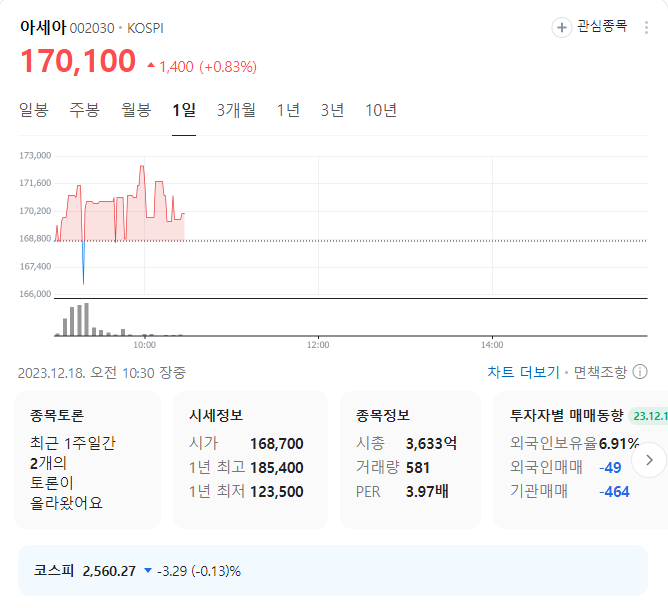The width and height of the screenshot is (668, 608).
Task: Switch to the 주봉 weekly candle tab
Action: coord(85,110)
